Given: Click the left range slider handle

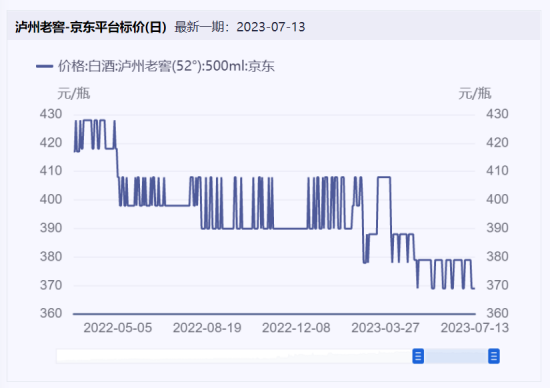Looking at the screenshot, I should 418,356.
